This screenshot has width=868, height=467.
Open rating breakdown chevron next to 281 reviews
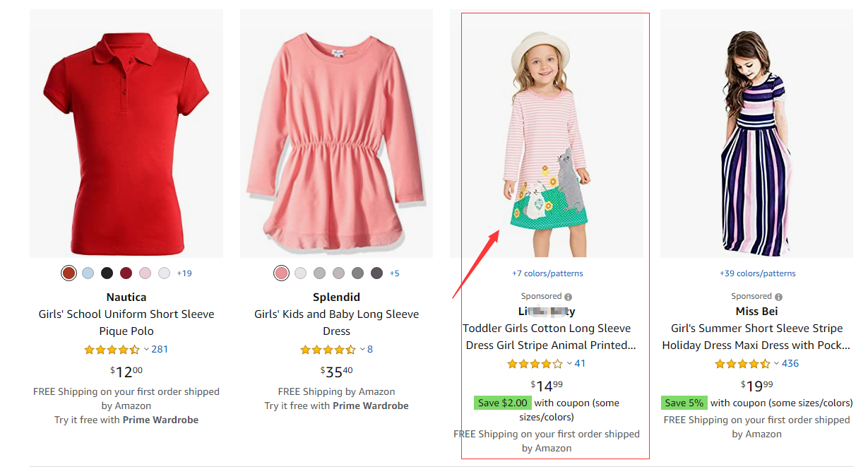click(147, 349)
